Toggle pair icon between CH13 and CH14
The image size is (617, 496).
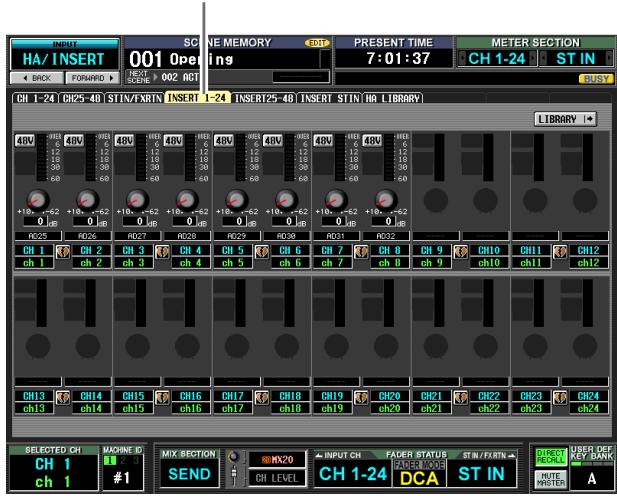point(63,397)
